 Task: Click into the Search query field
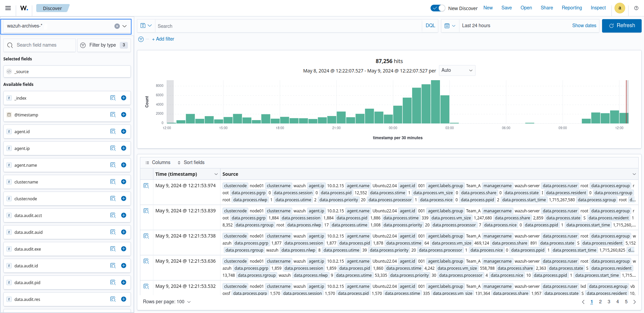pos(289,26)
